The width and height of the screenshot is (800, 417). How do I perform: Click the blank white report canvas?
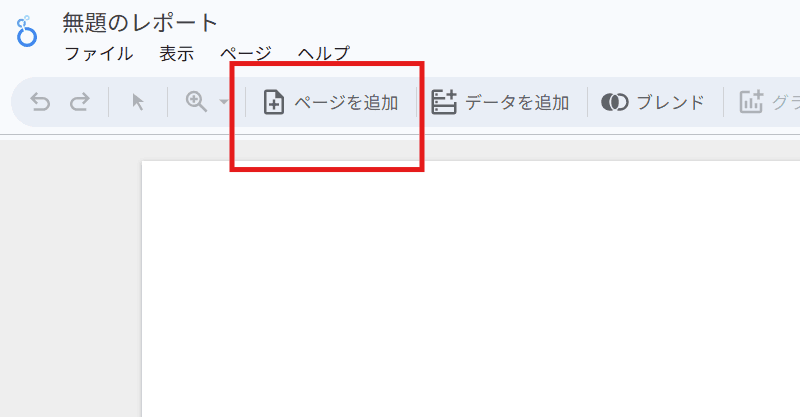(470, 289)
